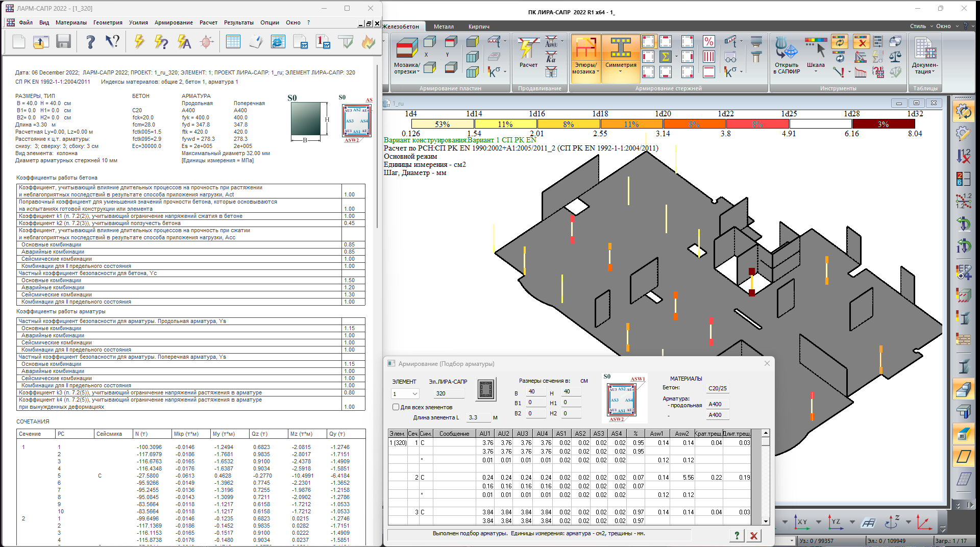Click the green question mark help button
This screenshot has height=547, width=980.
[736, 535]
